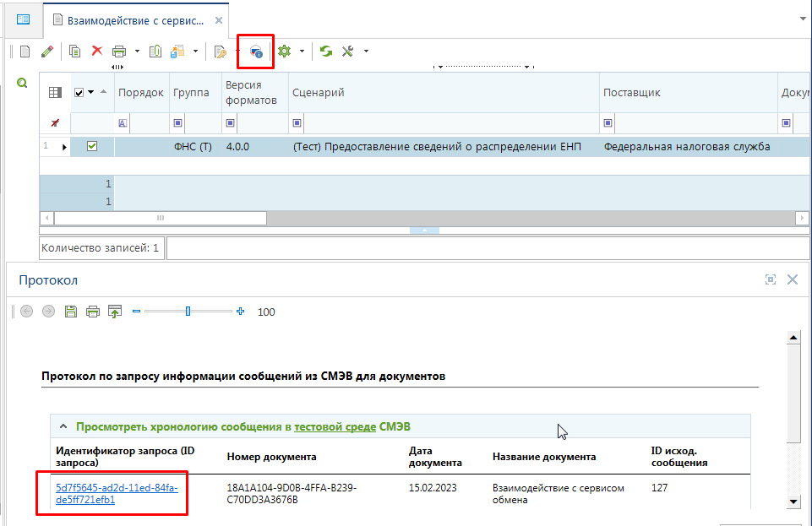Open the print options dropdown arrow
The width and height of the screenshot is (812, 526).
pyautogui.click(x=137, y=52)
